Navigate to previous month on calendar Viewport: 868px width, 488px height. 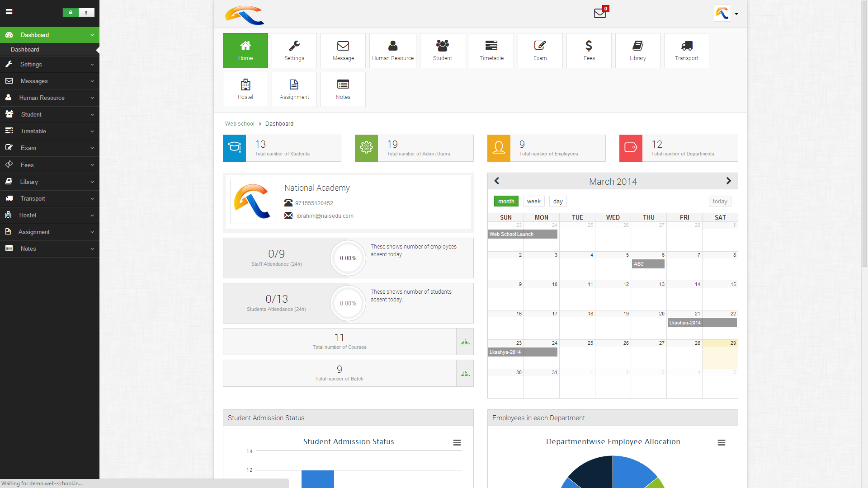click(x=497, y=181)
